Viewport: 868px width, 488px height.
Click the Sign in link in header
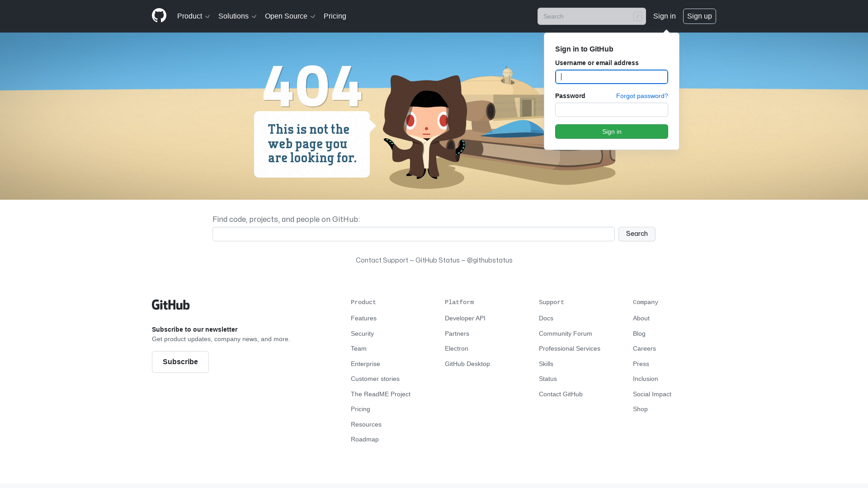coord(664,16)
